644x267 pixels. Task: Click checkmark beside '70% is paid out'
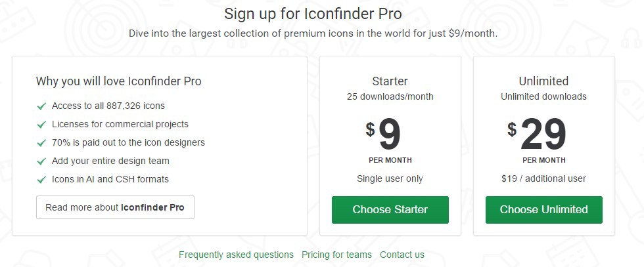point(41,142)
